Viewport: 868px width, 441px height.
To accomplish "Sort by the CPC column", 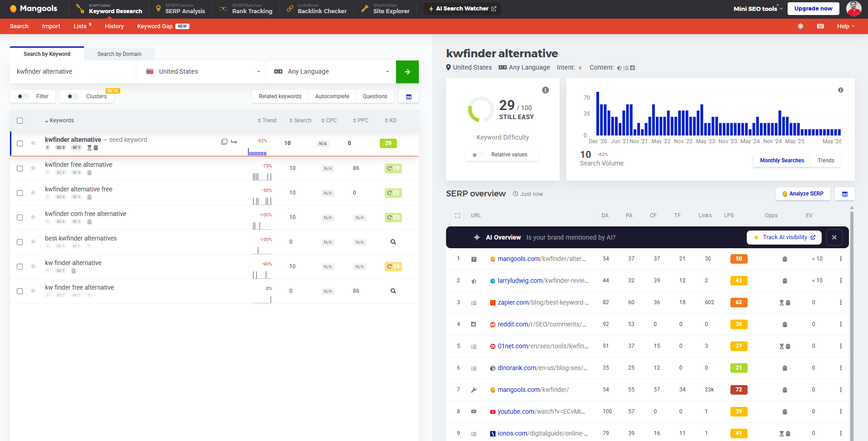I will [x=329, y=120].
